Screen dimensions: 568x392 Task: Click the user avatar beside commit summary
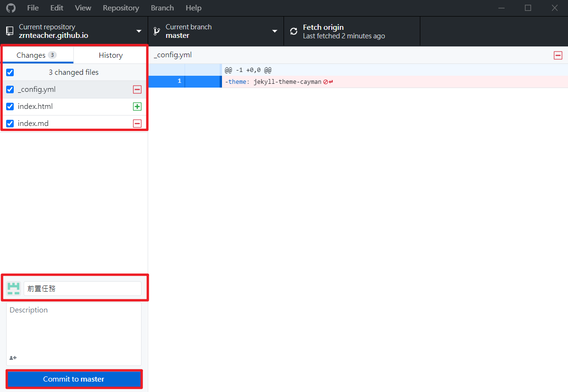click(x=14, y=288)
